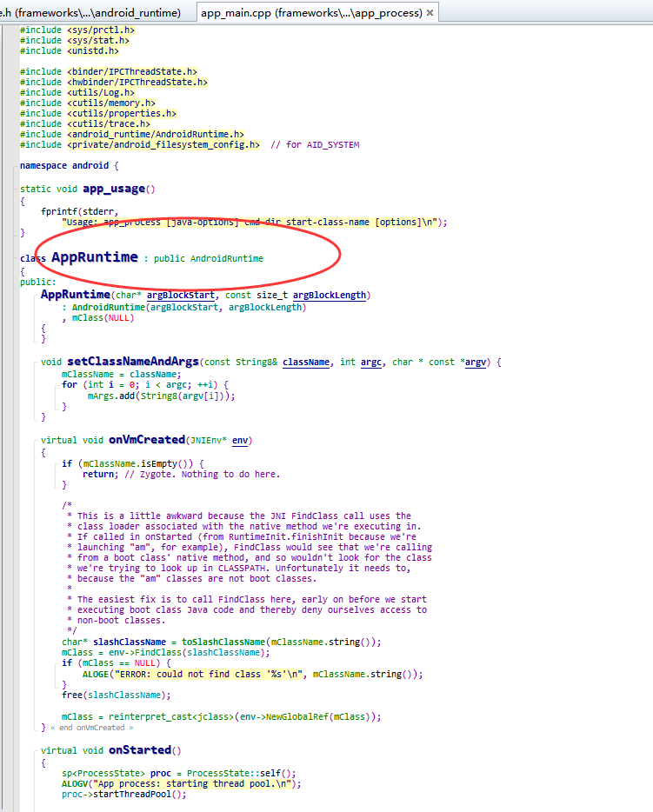Click 'proc->startThreadPool();' statement
Viewport: 653px width, 812px height.
tap(124, 795)
